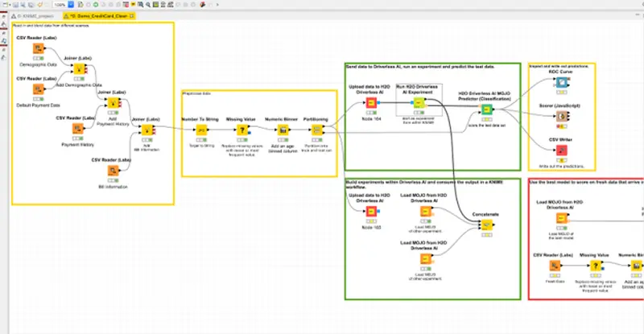This screenshot has height=334, width=644.
Task: Click the 'Inspect and write out predictions' annotation
Action: pos(559,66)
